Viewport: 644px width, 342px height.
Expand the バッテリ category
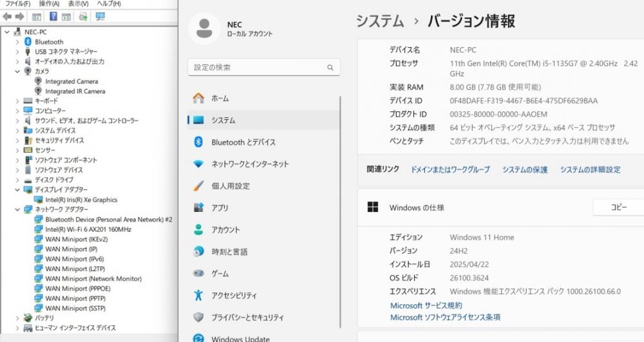[17, 318]
